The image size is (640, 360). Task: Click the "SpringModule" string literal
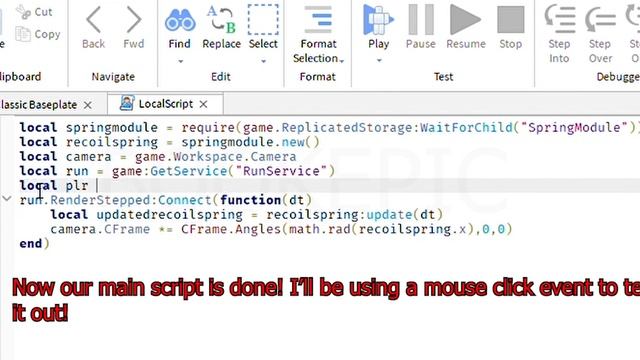click(x=574, y=127)
